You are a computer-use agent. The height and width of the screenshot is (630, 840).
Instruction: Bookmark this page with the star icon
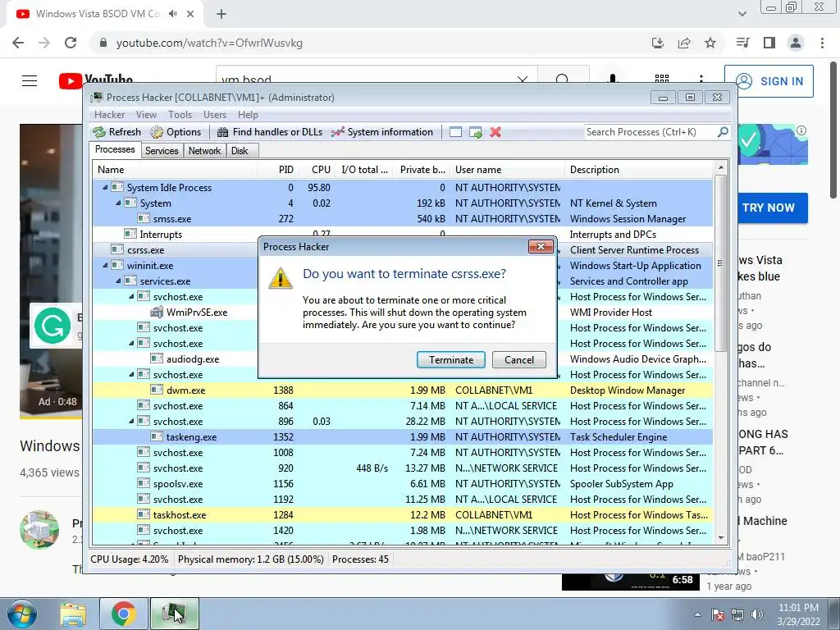(710, 43)
